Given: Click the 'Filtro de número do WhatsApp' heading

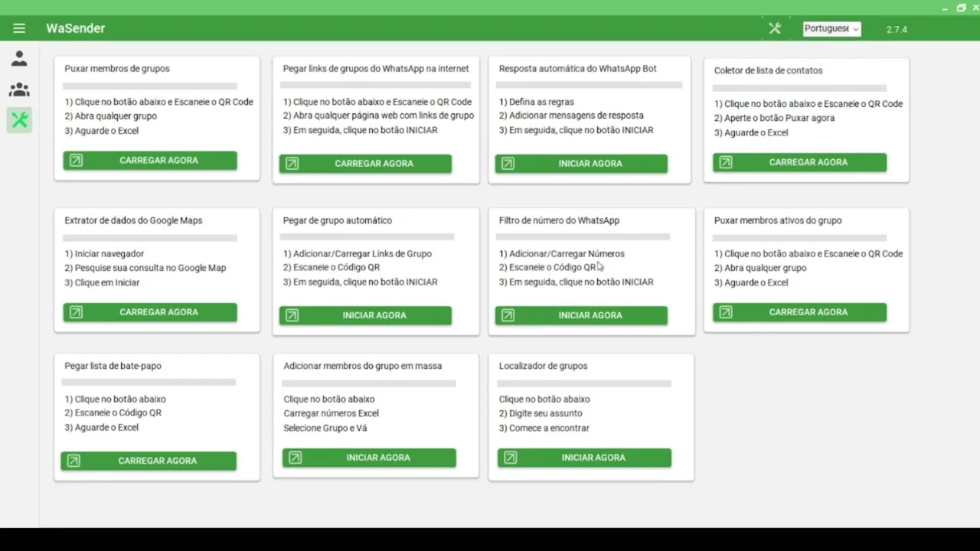Looking at the screenshot, I should coord(559,220).
